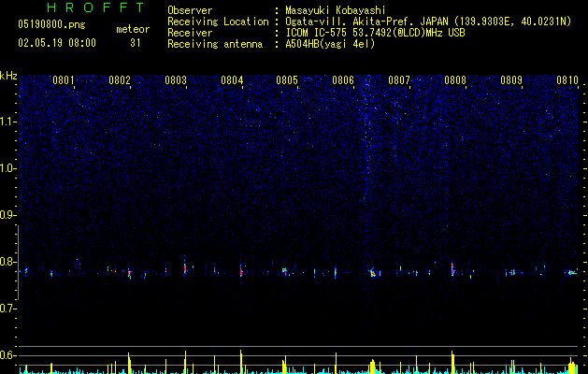Click the 0803 time marker
The height and width of the screenshot is (374, 588).
click(x=176, y=80)
